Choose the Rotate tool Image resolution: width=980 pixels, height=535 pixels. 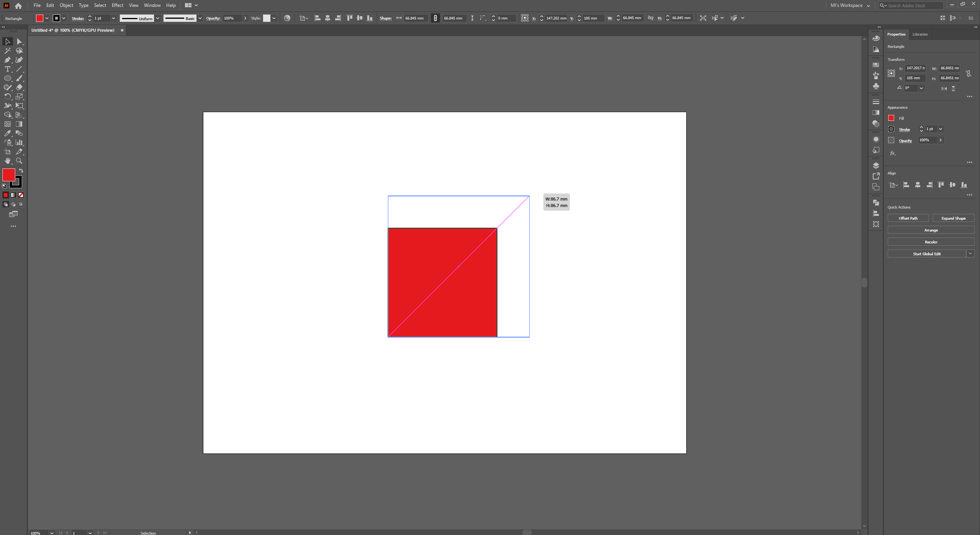coord(7,96)
